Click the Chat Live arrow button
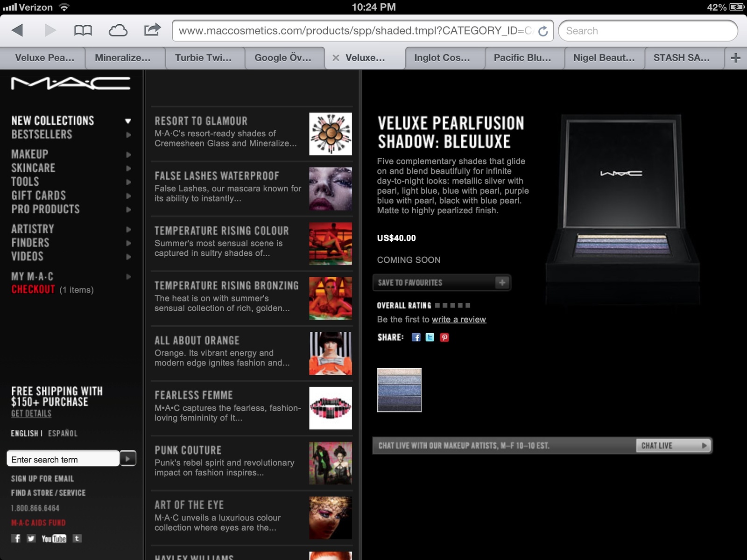The image size is (747, 560). 673,446
